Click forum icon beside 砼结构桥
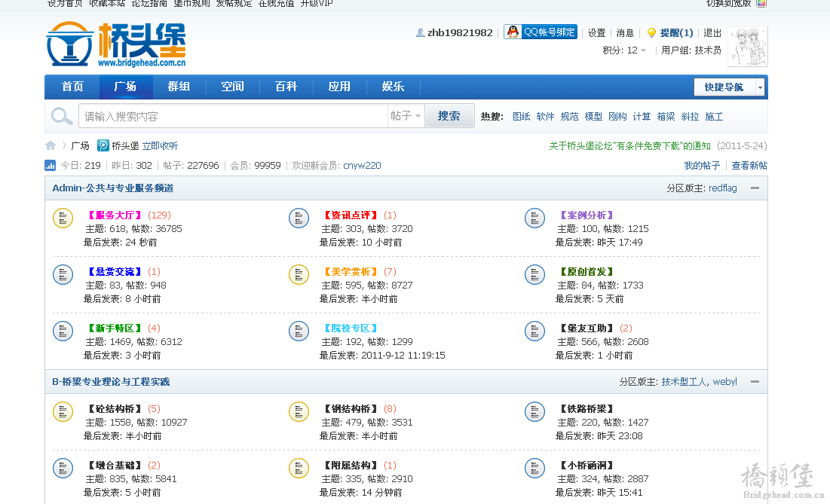This screenshot has width=830, height=504. click(63, 411)
